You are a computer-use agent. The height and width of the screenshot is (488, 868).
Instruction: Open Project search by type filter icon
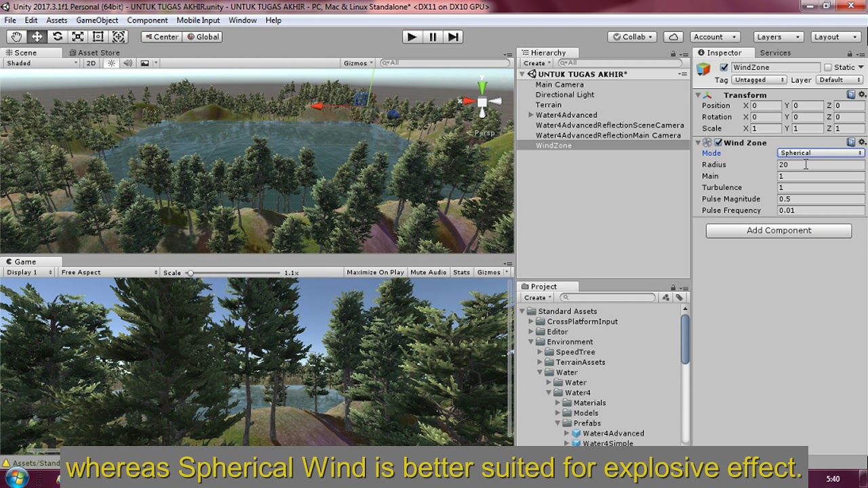(x=666, y=298)
